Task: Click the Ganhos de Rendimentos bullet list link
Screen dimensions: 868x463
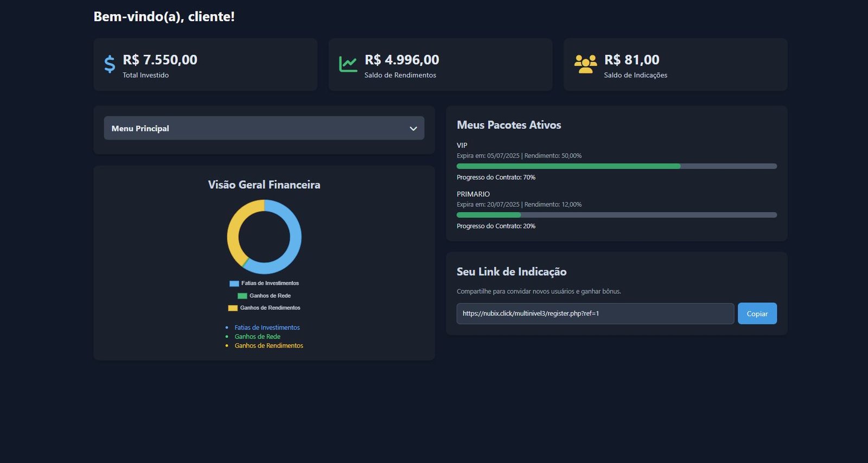Action: pyautogui.click(x=269, y=346)
